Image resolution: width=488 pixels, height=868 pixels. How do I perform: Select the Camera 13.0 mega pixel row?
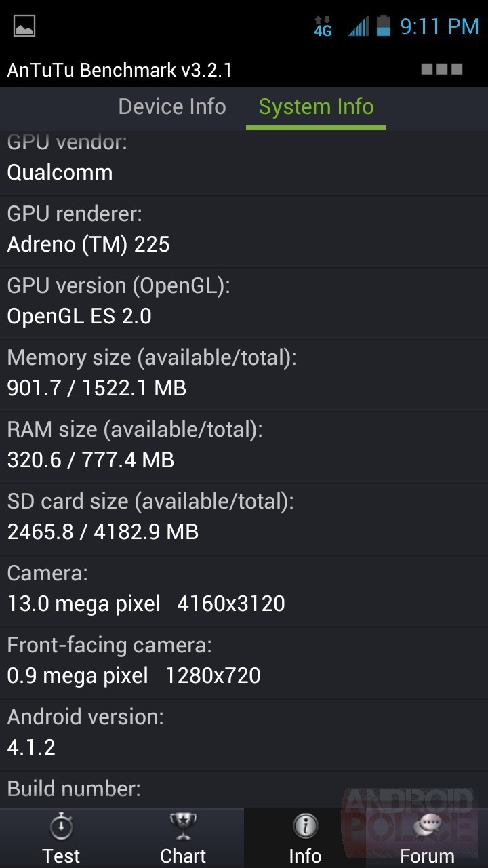(x=244, y=591)
